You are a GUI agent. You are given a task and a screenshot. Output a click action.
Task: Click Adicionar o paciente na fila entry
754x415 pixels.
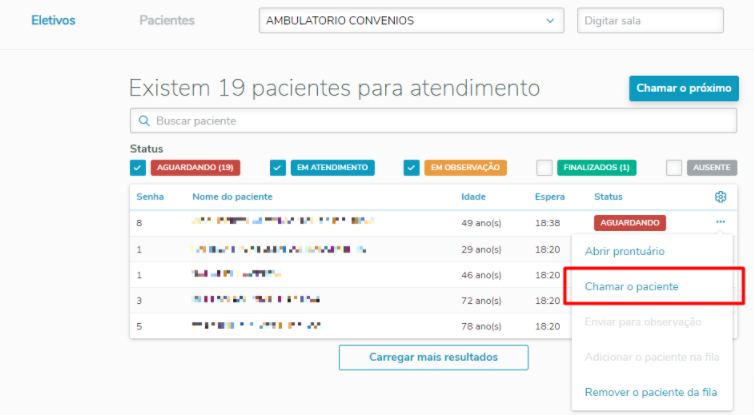coord(652,357)
